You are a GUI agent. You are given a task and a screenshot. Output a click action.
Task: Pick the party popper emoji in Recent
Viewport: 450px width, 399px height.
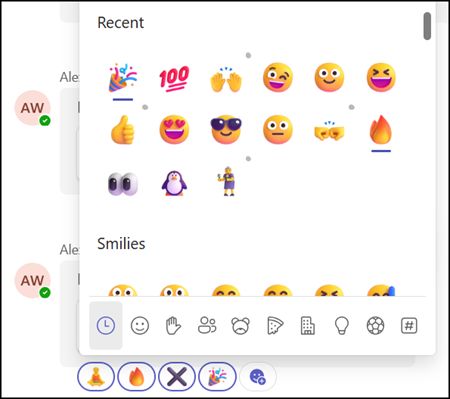[123, 78]
